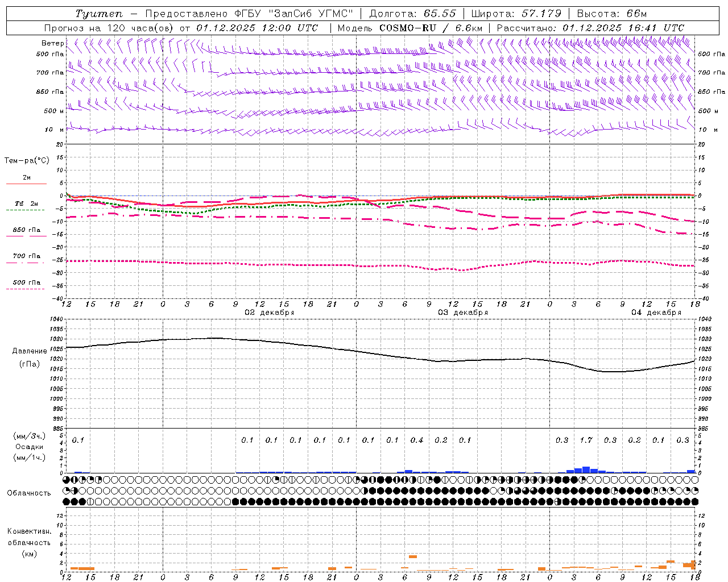Click the "(мм/3ч.)" precipitation unit label
This screenshot has width=728, height=582.
30,436
